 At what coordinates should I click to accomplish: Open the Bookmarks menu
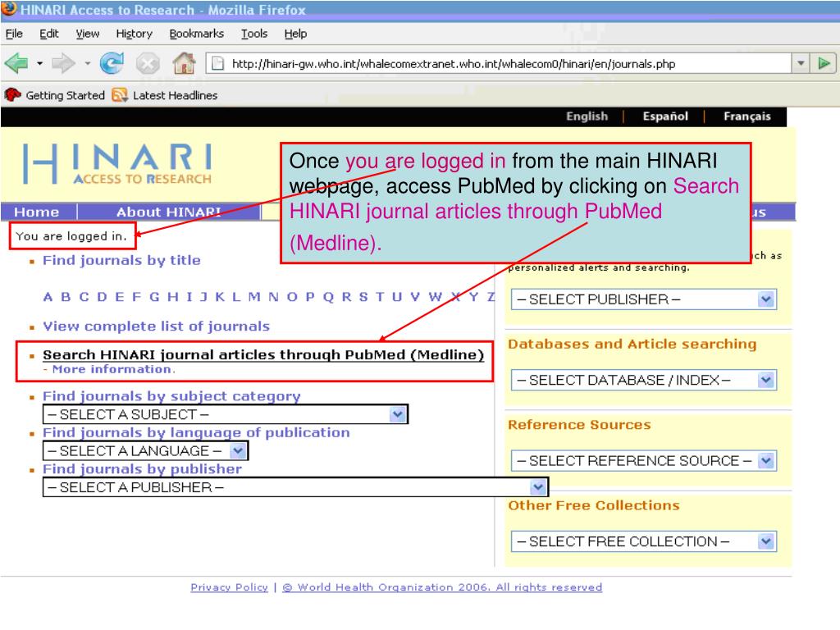click(x=197, y=34)
